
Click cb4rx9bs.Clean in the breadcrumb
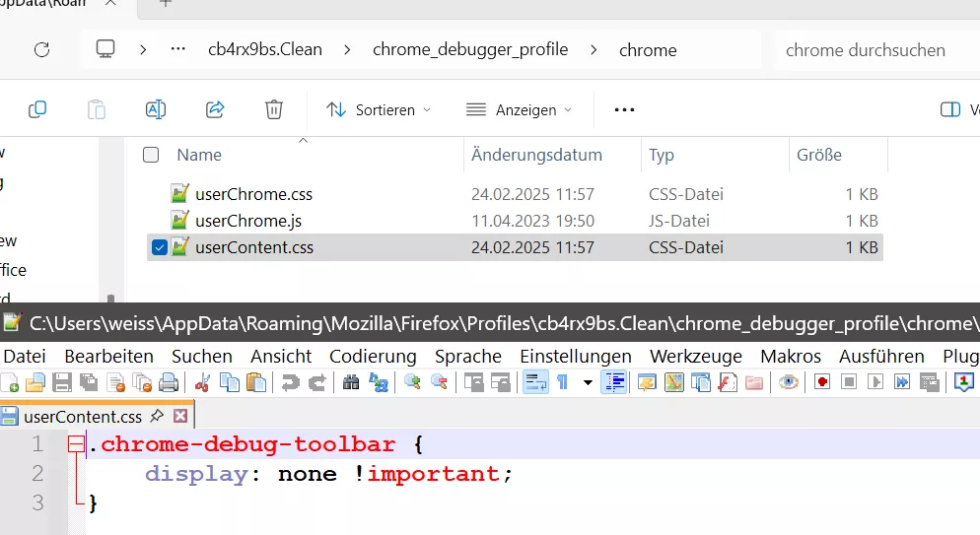265,49
